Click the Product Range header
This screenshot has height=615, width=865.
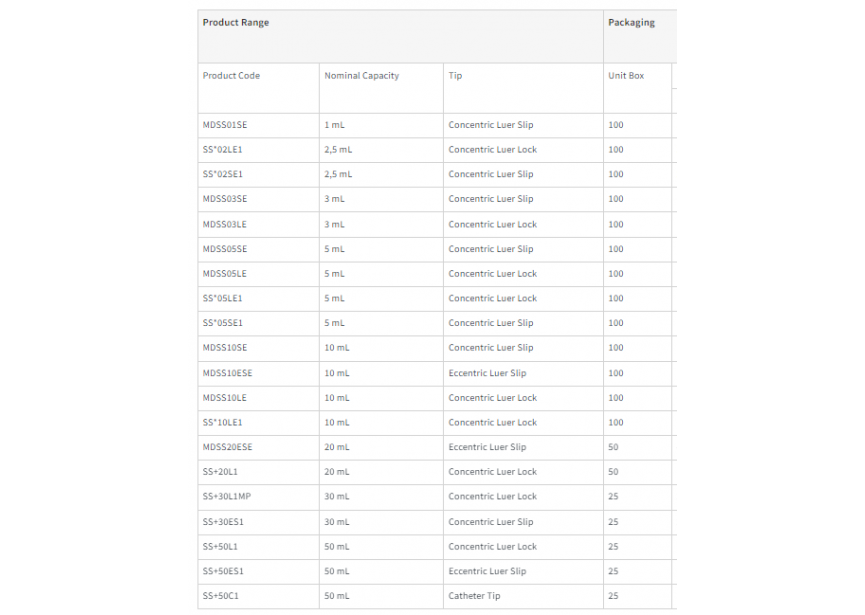pyautogui.click(x=236, y=23)
